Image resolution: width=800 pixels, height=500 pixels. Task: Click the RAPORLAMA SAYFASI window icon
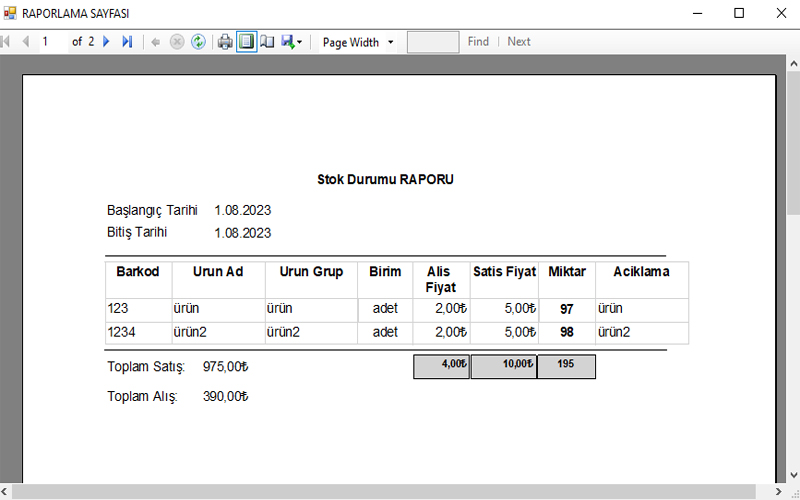11,14
